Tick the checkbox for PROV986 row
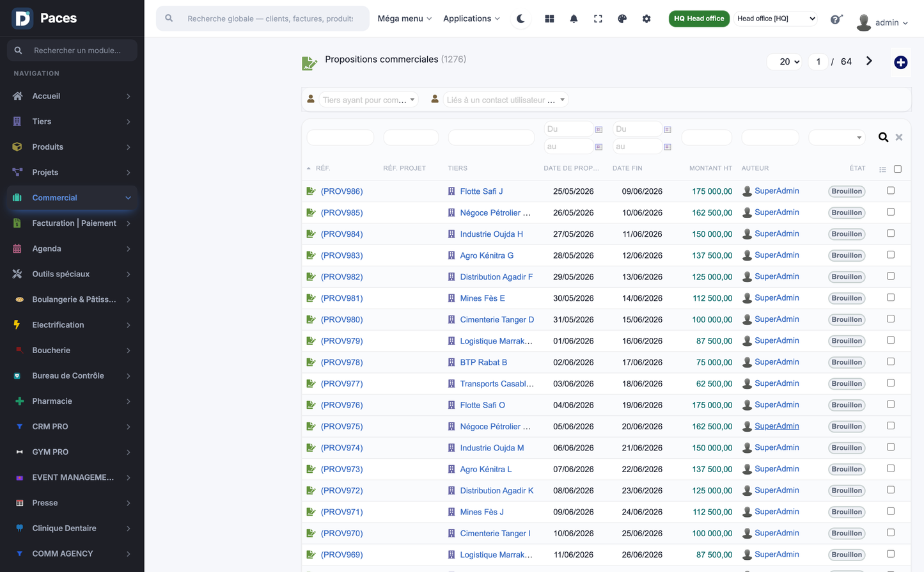The width and height of the screenshot is (924, 572). click(891, 191)
